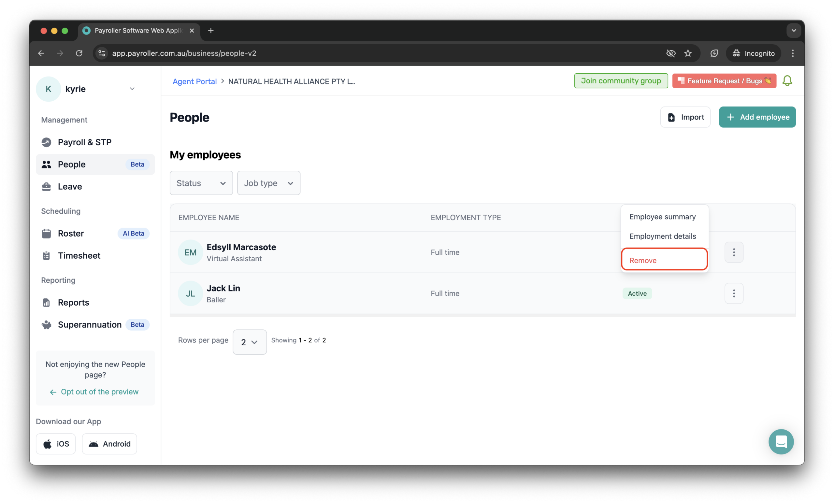Open Edsyll Marcasote's name

241,247
